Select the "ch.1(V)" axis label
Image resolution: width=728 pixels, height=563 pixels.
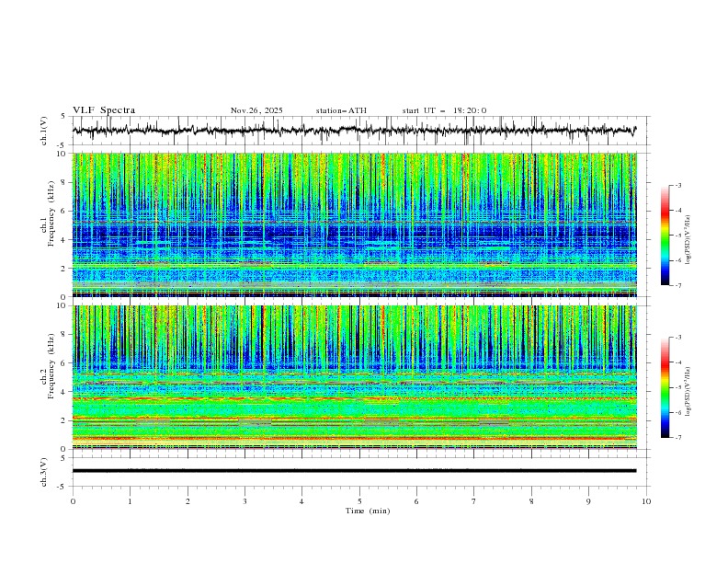click(44, 131)
